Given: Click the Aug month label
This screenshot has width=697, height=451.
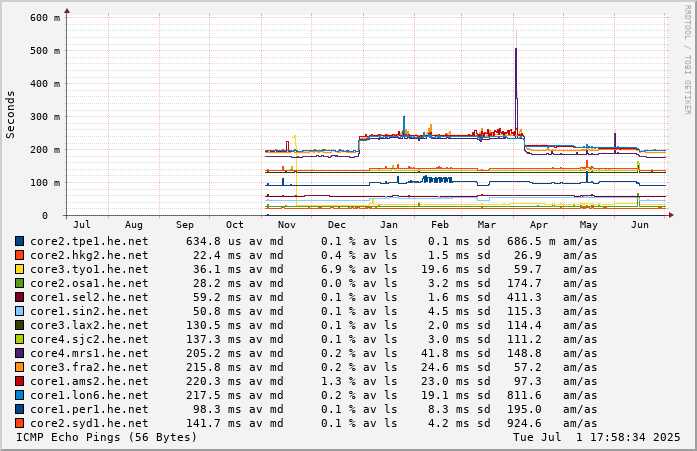Looking at the screenshot, I should point(133,225).
